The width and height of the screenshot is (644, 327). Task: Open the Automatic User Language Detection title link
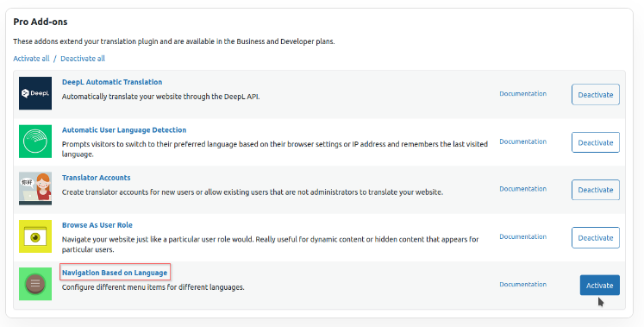point(124,129)
